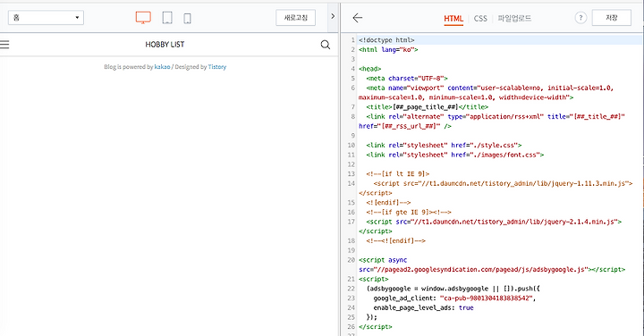Viewport: 644px width, 336px height.
Task: Click the if gte IE 9 comment
Action: (409, 212)
